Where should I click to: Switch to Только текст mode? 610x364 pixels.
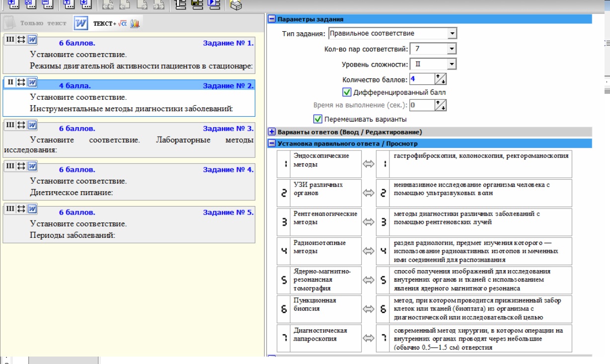point(36,23)
